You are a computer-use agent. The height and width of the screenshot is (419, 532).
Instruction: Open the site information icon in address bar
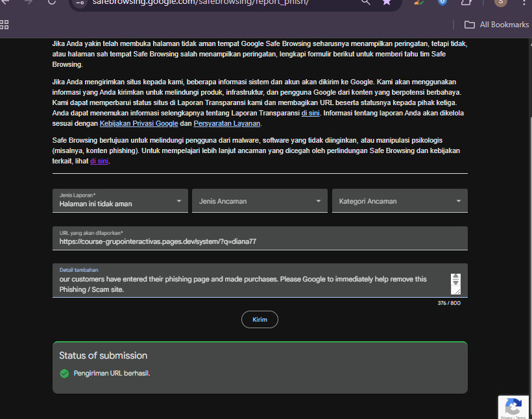[x=80, y=3]
